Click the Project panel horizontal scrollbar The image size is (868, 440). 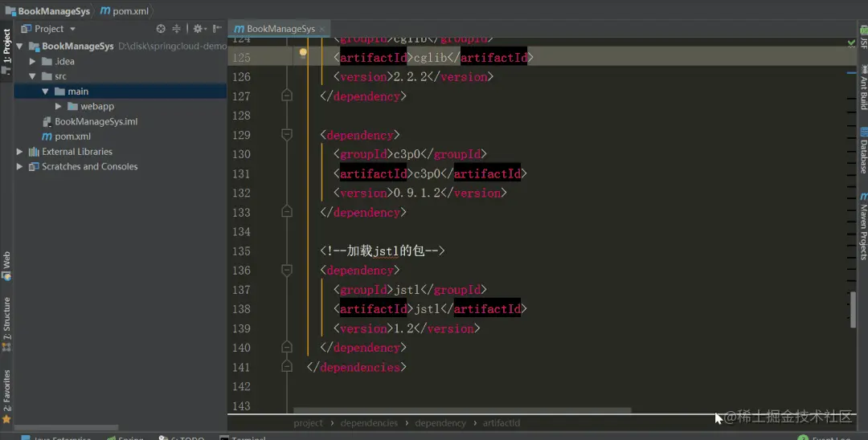[x=67, y=427]
